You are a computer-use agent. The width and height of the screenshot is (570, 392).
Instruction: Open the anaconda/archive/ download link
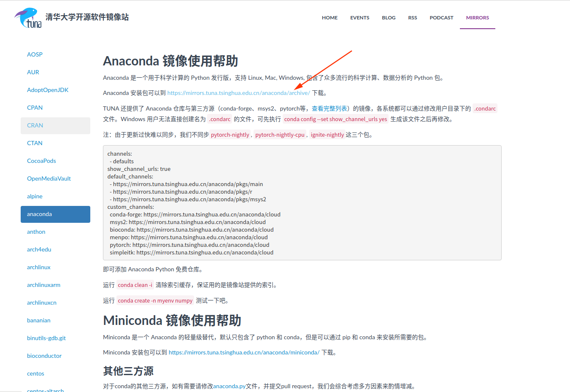238,93
